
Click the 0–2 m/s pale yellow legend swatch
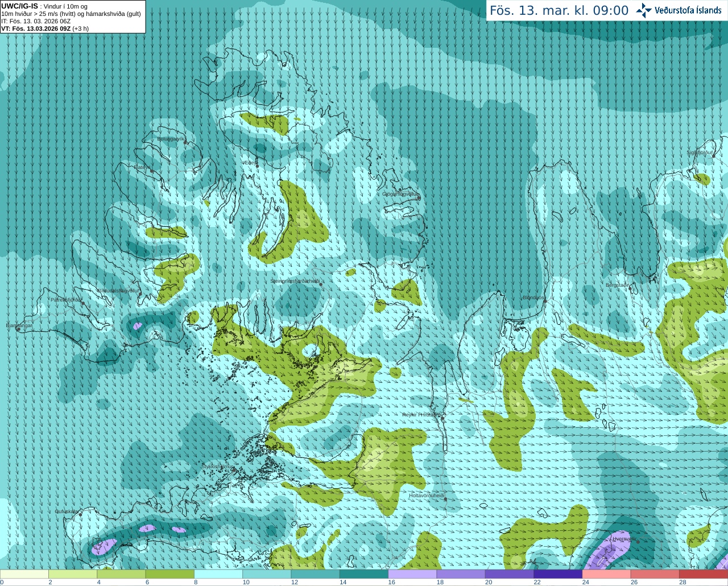24,574
